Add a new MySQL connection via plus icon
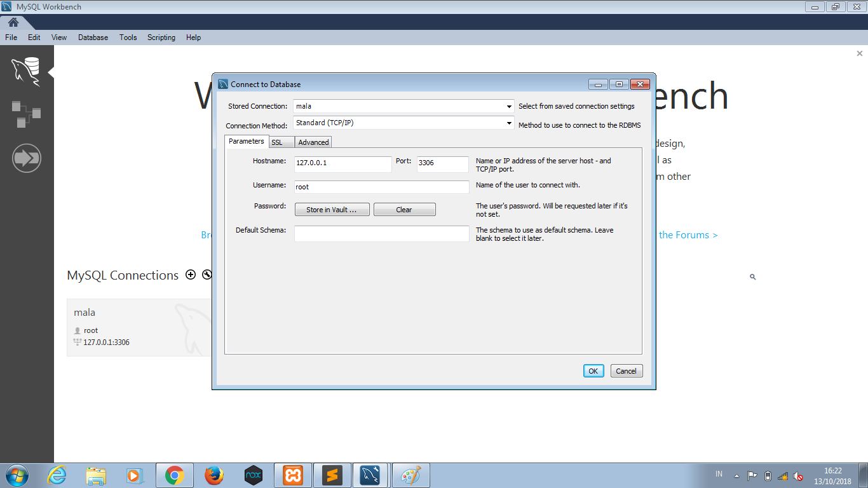This screenshot has height=488, width=868. (190, 274)
